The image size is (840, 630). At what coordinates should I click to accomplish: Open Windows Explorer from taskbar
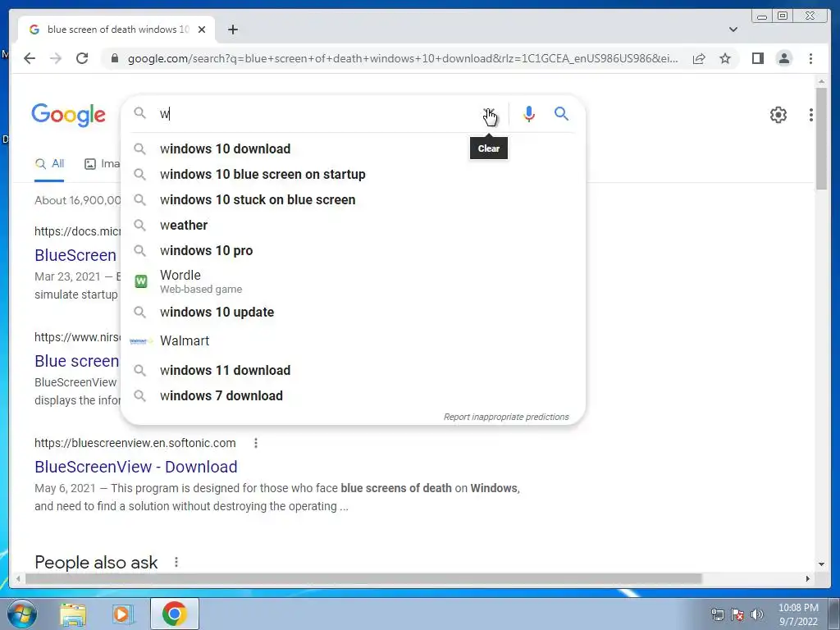coord(73,614)
